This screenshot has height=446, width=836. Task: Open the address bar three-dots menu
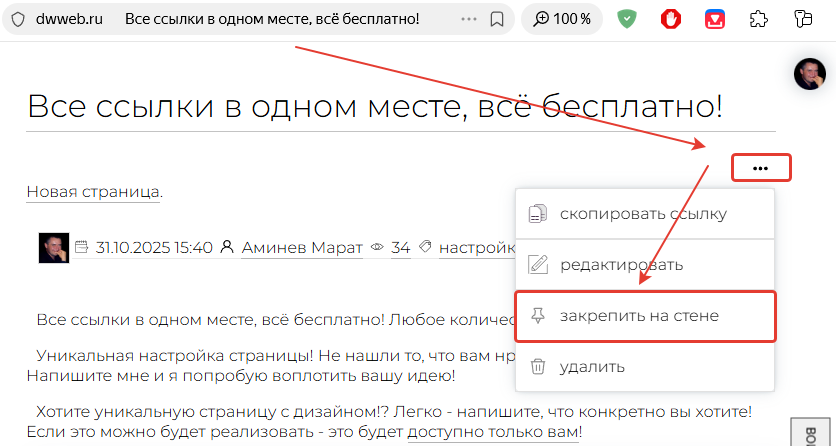coord(469,19)
